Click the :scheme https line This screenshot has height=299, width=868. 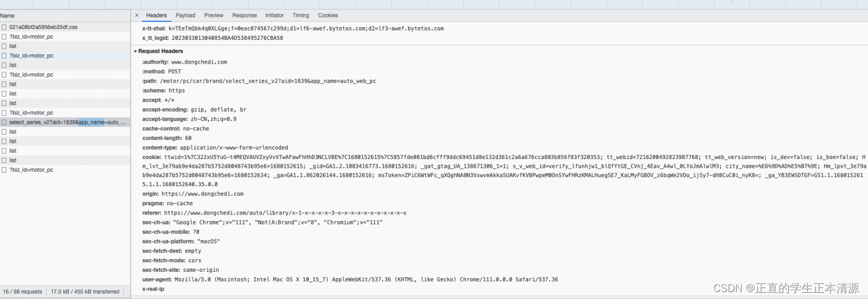click(x=164, y=91)
